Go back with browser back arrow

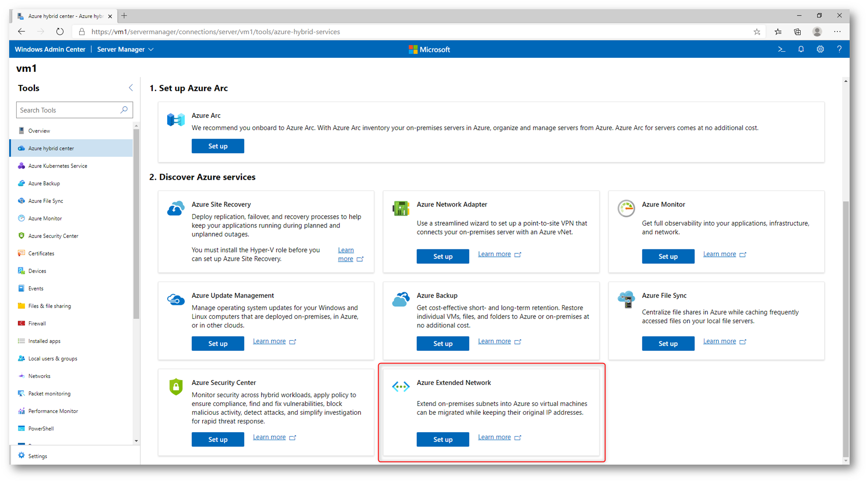pyautogui.click(x=21, y=31)
